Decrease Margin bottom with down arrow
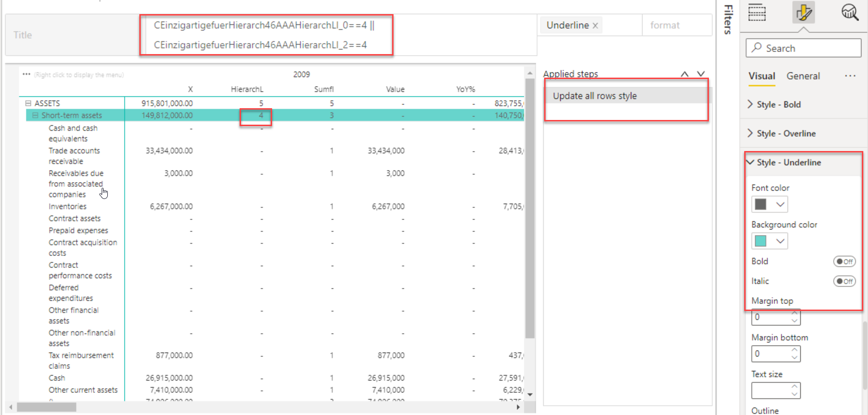Image resolution: width=868 pixels, height=415 pixels. pyautogui.click(x=795, y=358)
